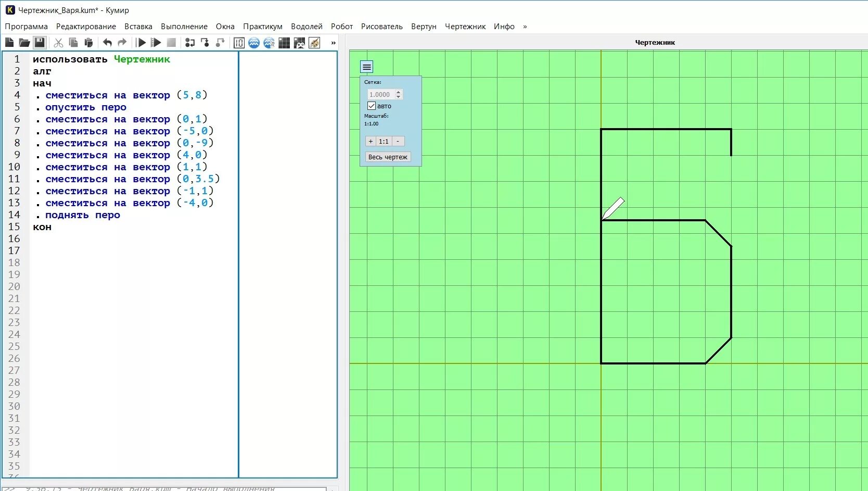Click line number 16 in gutter
The width and height of the screenshot is (868, 491).
(x=14, y=239)
